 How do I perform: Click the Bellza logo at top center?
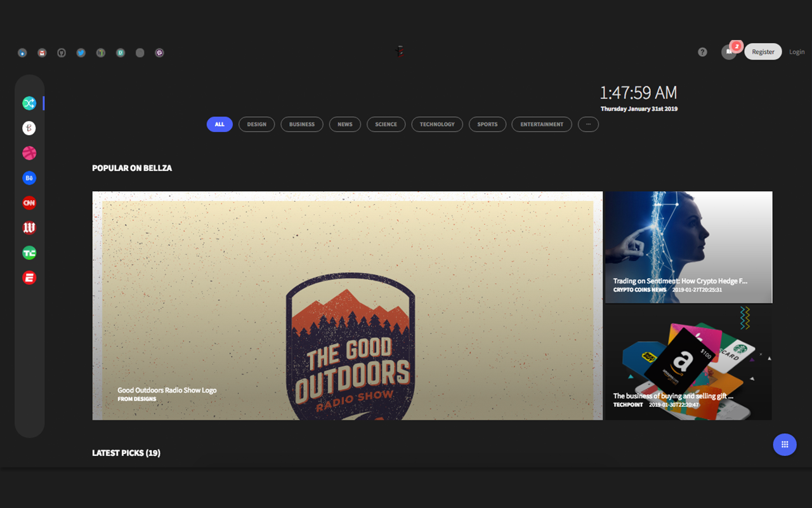coord(400,52)
